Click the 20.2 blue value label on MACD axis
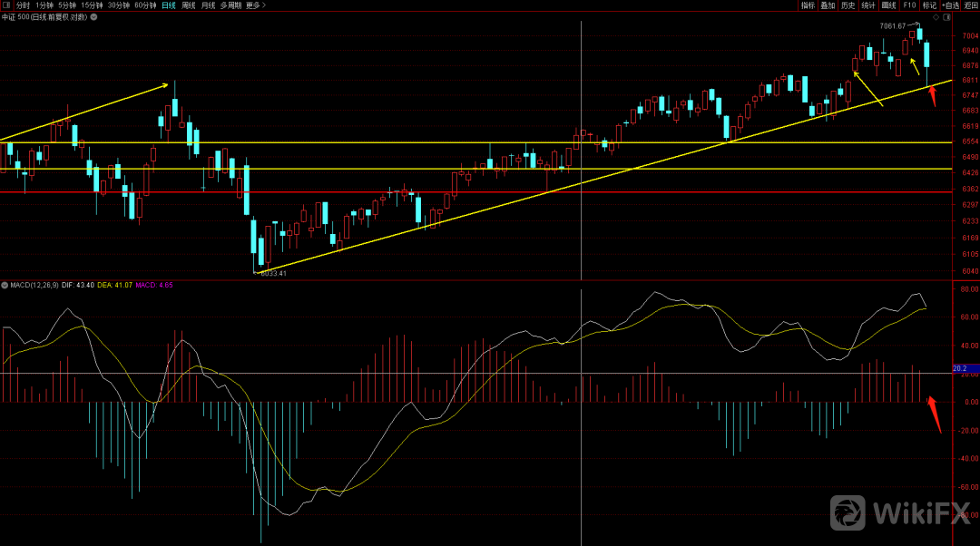 [961, 369]
